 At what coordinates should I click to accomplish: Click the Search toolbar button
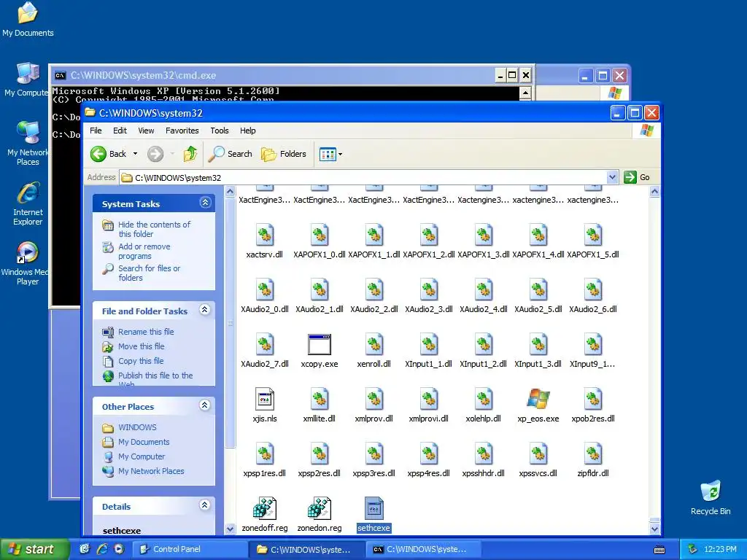231,154
